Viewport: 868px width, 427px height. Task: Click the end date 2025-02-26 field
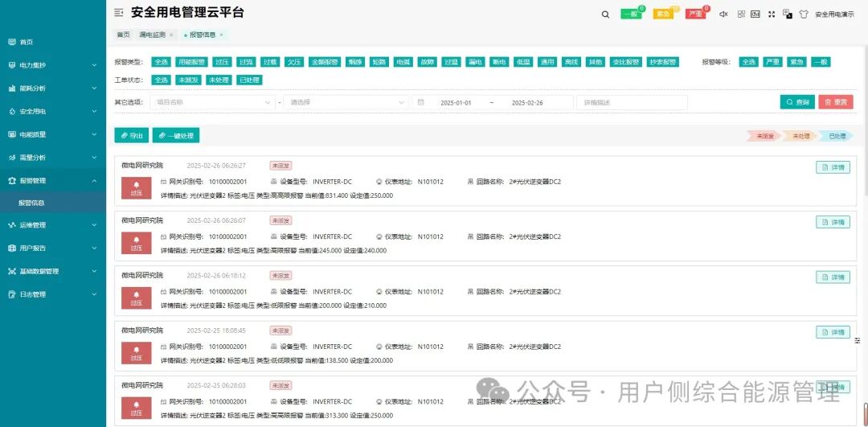click(x=527, y=103)
